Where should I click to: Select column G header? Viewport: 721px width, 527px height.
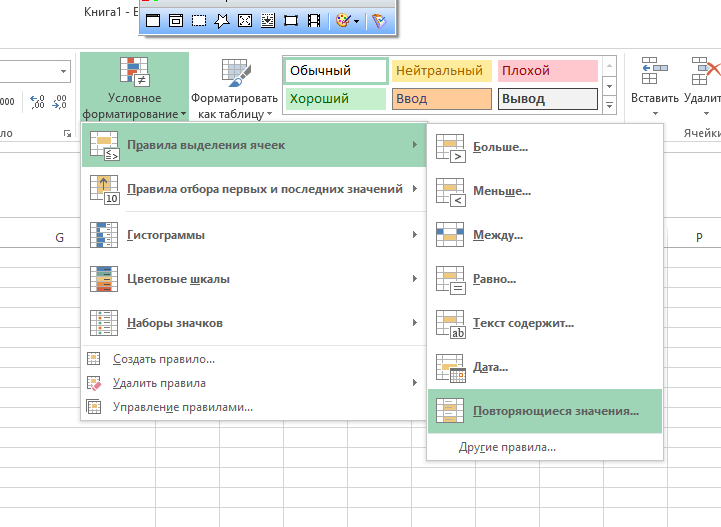(x=59, y=238)
